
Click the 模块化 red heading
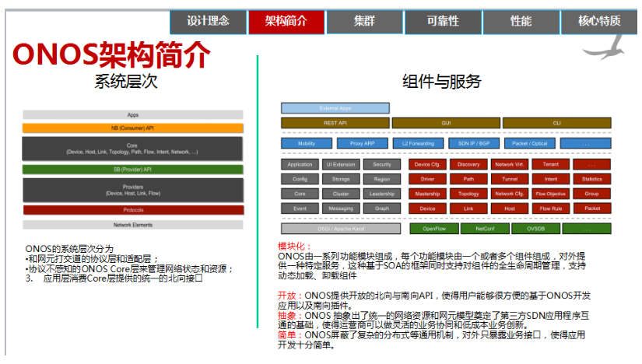[x=294, y=247]
